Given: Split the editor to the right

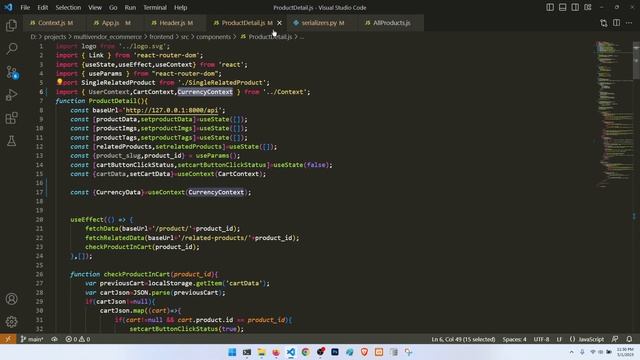Looking at the screenshot, I should point(616,23).
